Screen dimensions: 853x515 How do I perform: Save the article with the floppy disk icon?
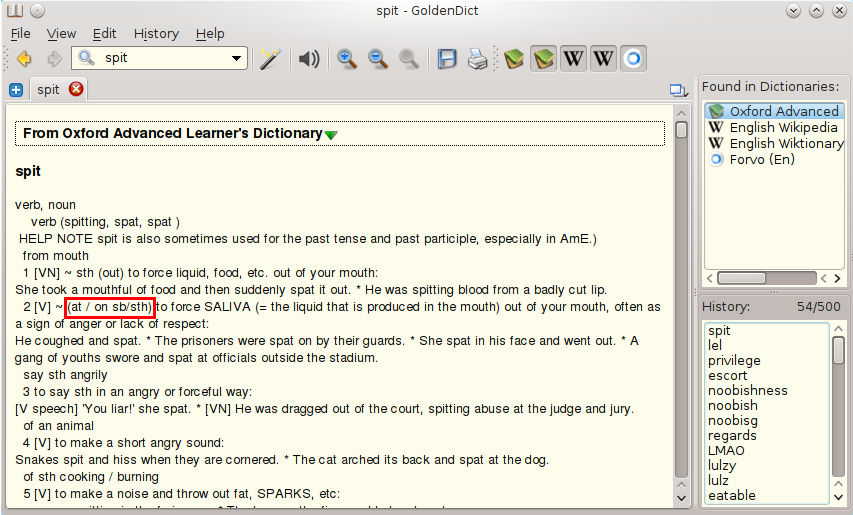[447, 59]
